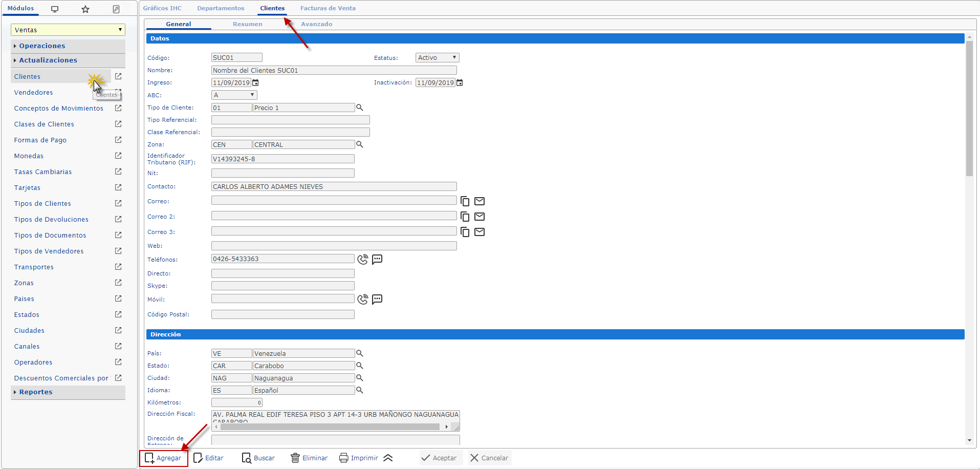Open the ABC classification dropdown
This screenshot has width=980, height=469.
[234, 95]
